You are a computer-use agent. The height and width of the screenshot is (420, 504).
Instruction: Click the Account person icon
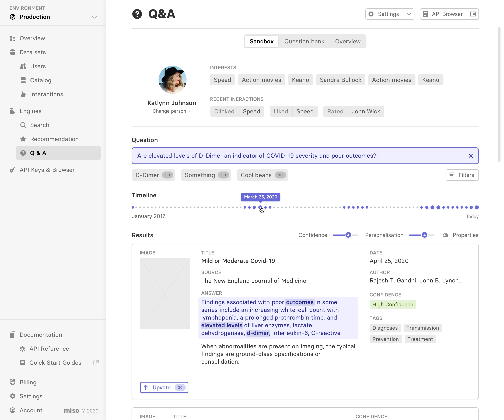click(x=12, y=410)
